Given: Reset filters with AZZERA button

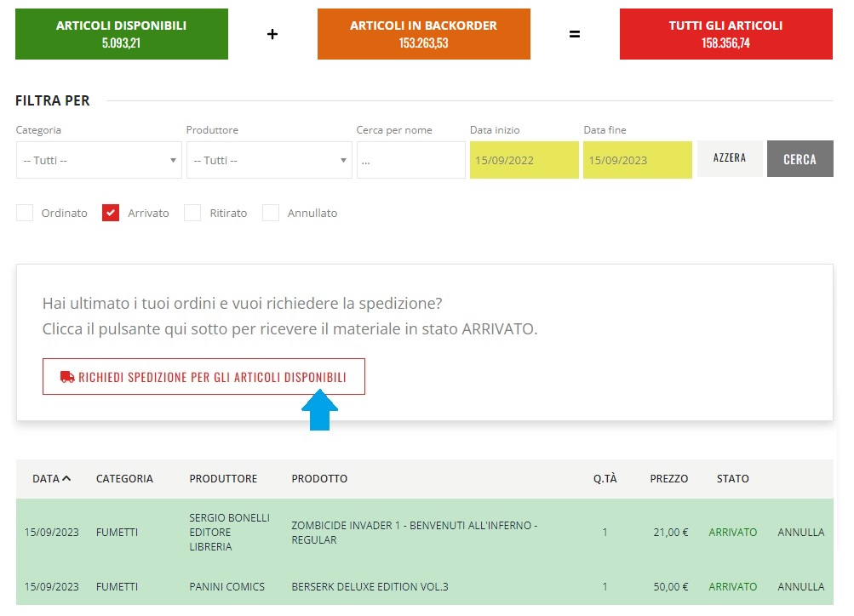Looking at the screenshot, I should click(x=730, y=159).
